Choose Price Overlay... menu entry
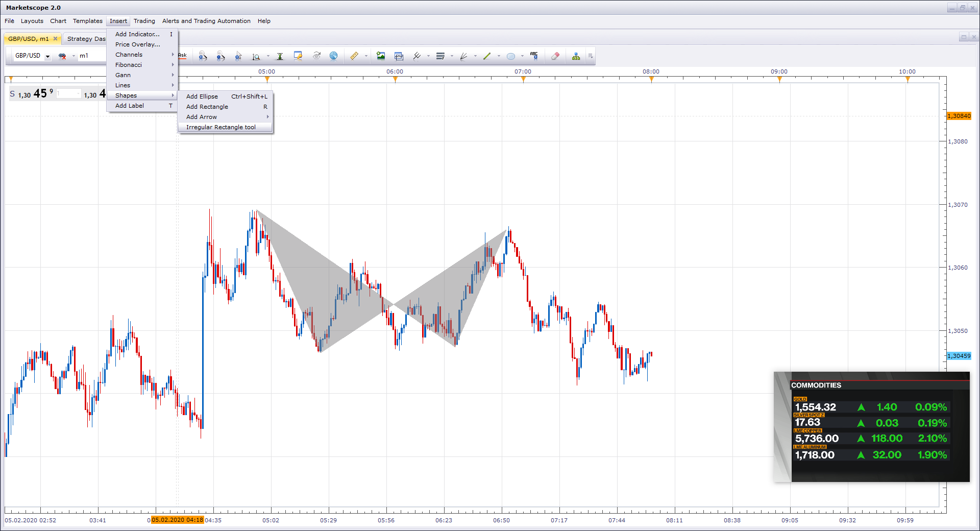The height and width of the screenshot is (531, 980). point(142,44)
